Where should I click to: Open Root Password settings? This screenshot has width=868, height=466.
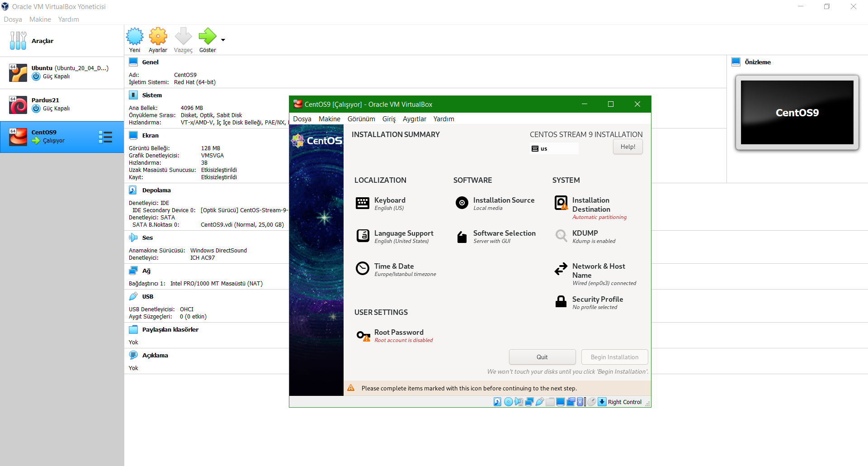tap(394, 336)
